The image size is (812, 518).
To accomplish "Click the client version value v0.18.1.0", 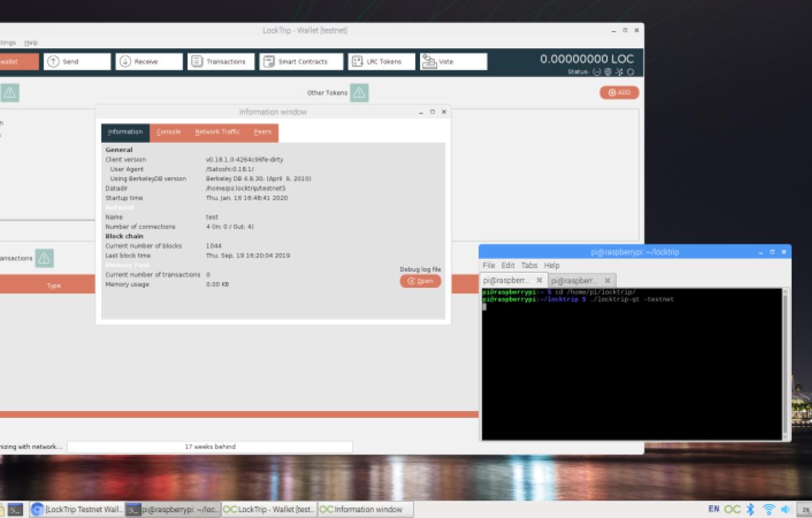I will click(244, 160).
